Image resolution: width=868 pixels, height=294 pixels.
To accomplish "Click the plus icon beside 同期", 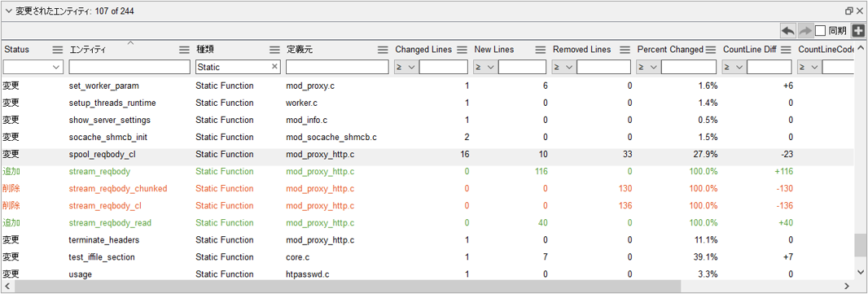I will click(858, 30).
